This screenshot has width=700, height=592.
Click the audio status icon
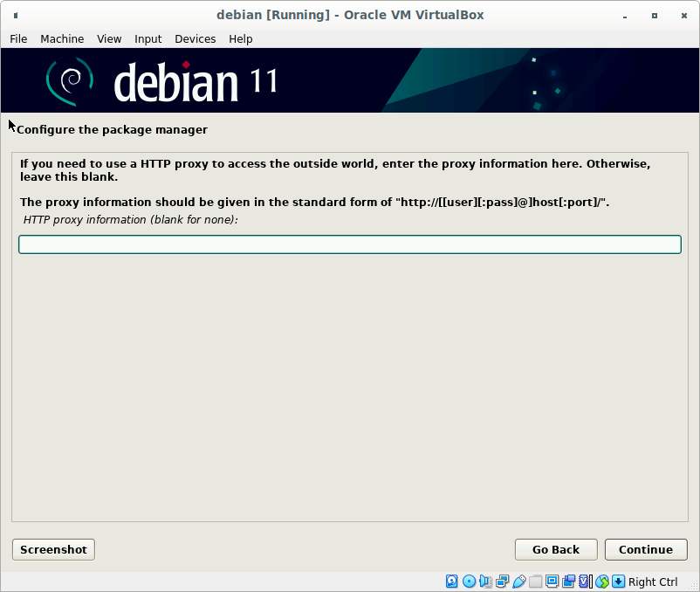(485, 582)
